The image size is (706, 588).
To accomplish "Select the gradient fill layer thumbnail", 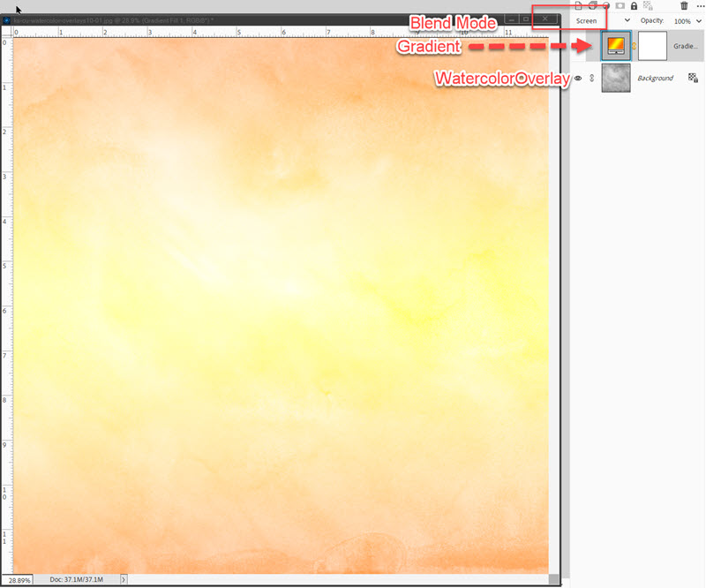I will pyautogui.click(x=616, y=46).
